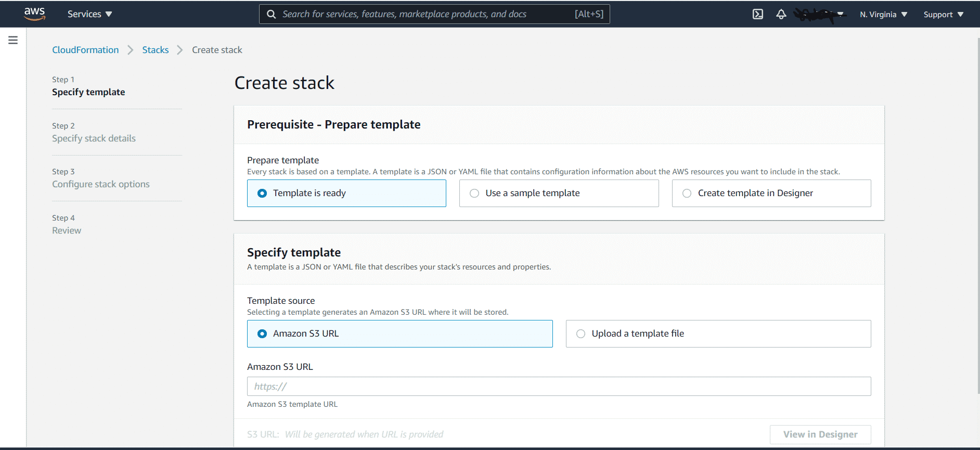
Task: Click the Template source label
Action: tap(281, 301)
